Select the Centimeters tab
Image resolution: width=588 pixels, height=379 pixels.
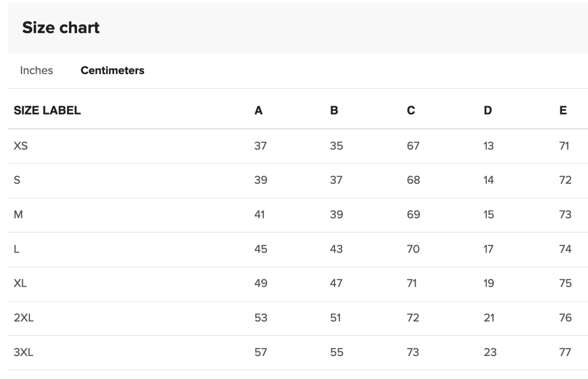click(112, 71)
